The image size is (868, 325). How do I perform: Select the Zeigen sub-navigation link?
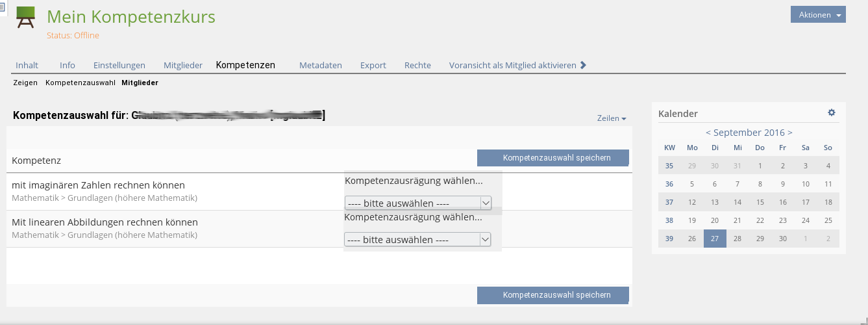pyautogui.click(x=25, y=83)
